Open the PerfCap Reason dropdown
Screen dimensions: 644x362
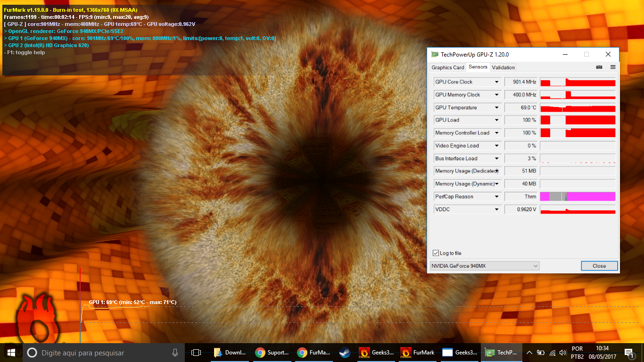pos(496,197)
